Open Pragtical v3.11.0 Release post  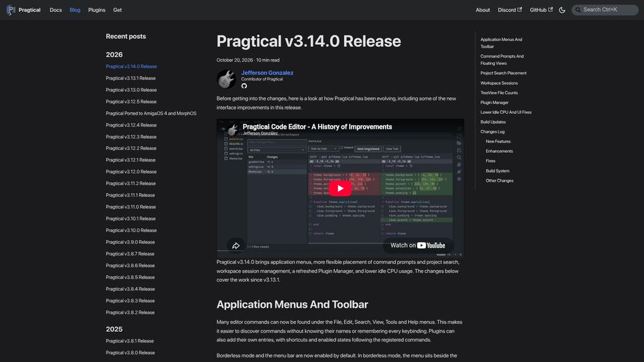pos(131,207)
